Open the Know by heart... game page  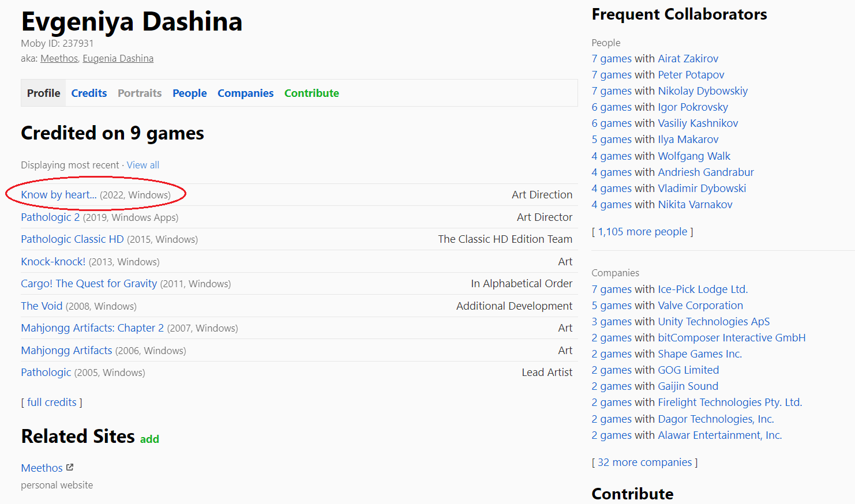(x=59, y=195)
